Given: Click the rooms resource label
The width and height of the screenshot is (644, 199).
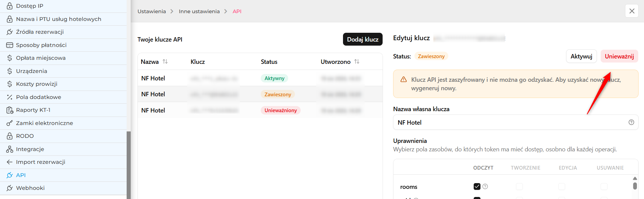Looking at the screenshot, I should (409, 187).
